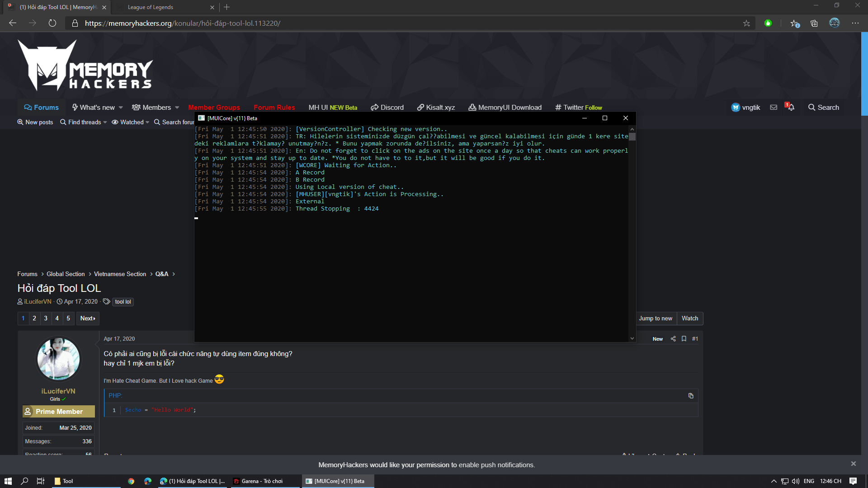Open forum Search
The height and width of the screenshot is (488, 868).
click(824, 108)
